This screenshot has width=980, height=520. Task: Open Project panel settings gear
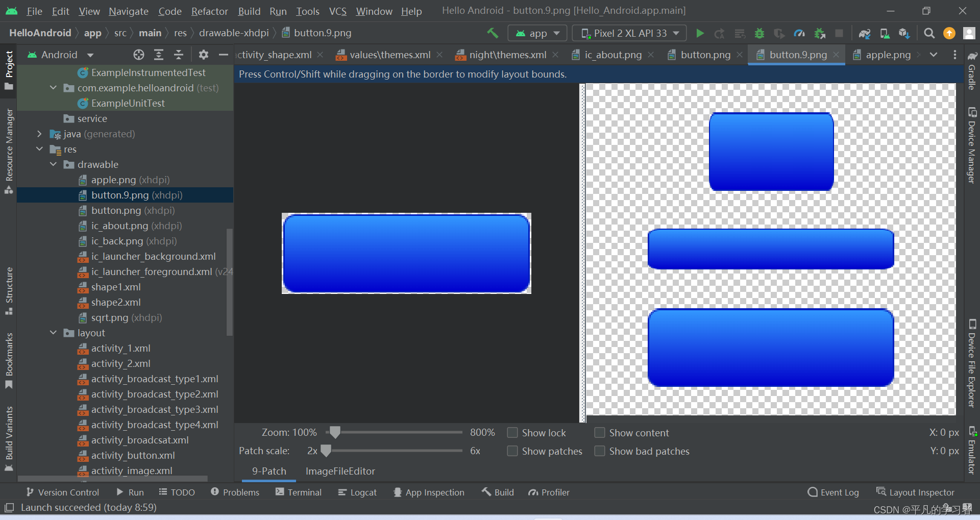(203, 55)
